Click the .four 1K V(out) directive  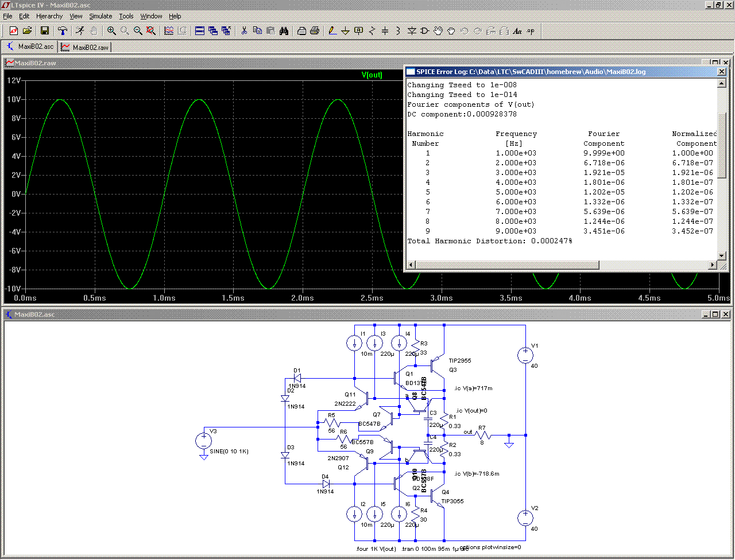(x=376, y=549)
